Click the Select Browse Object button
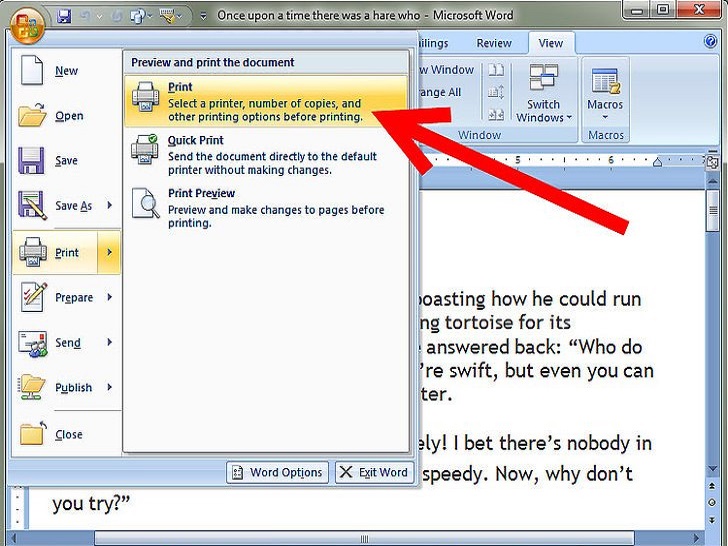Screen dimensions: 728x546 click(712, 503)
